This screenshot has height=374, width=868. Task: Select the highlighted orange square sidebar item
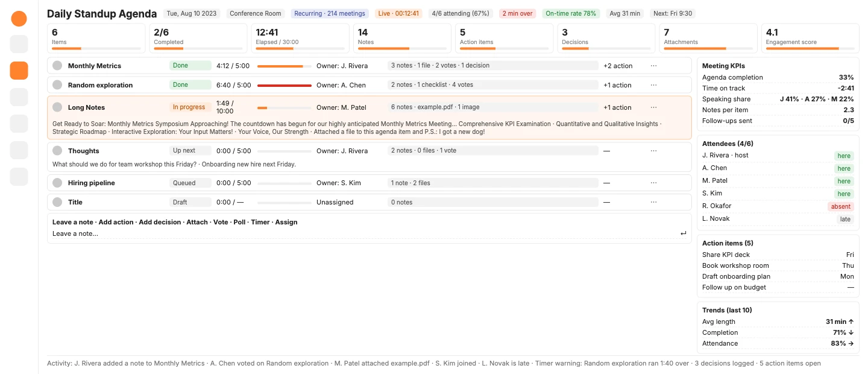pos(19,71)
